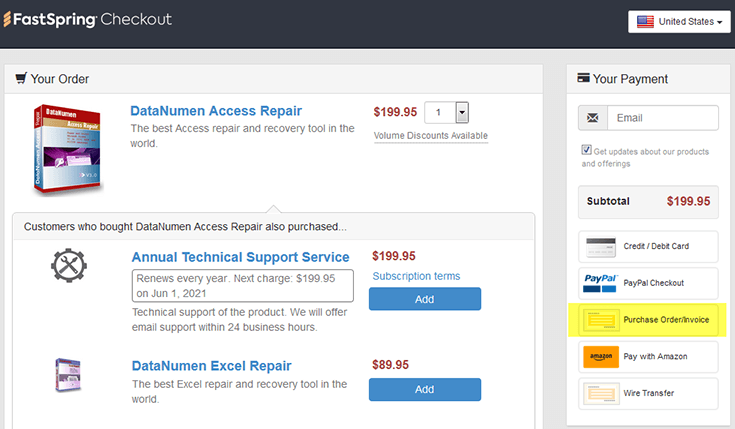This screenshot has width=735, height=429.
Task: Click the Credit / Debit Card icon
Action: pyautogui.click(x=601, y=246)
